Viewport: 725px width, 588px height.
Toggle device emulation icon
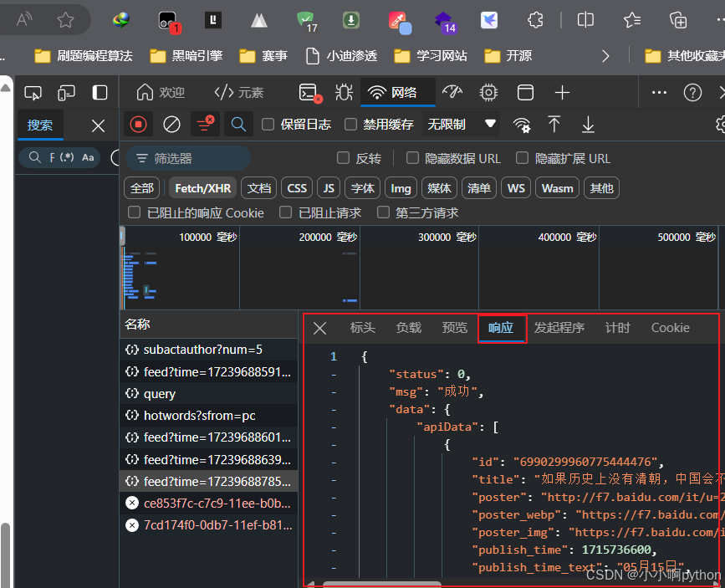click(x=66, y=92)
